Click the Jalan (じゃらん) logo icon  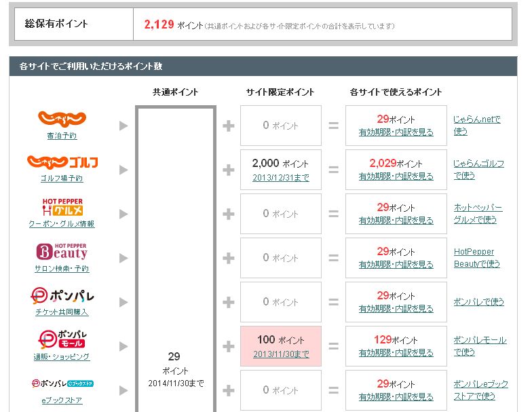pos(62,118)
